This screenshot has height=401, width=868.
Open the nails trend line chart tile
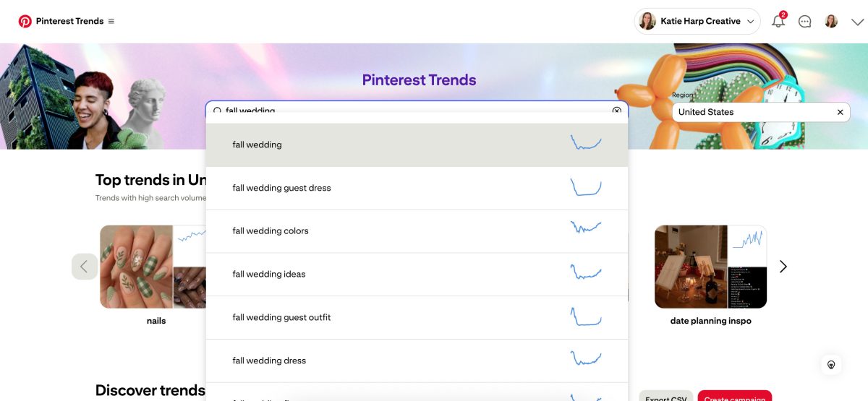[190, 245]
